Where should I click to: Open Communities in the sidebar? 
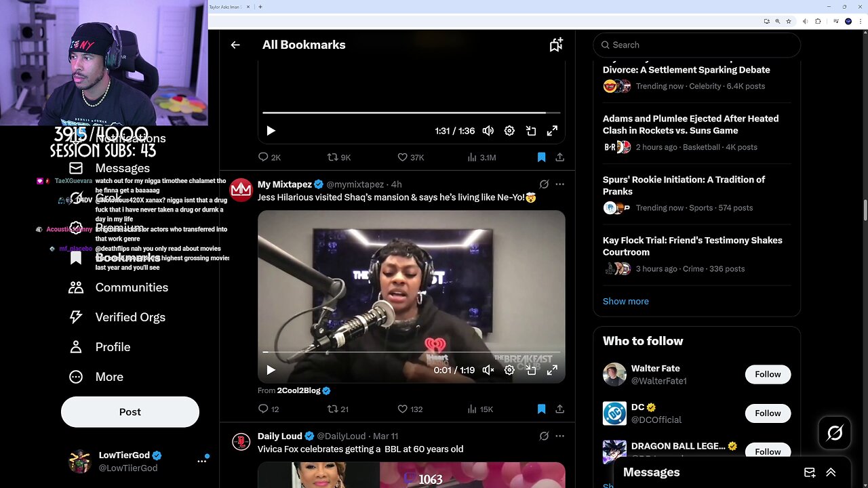118,287
